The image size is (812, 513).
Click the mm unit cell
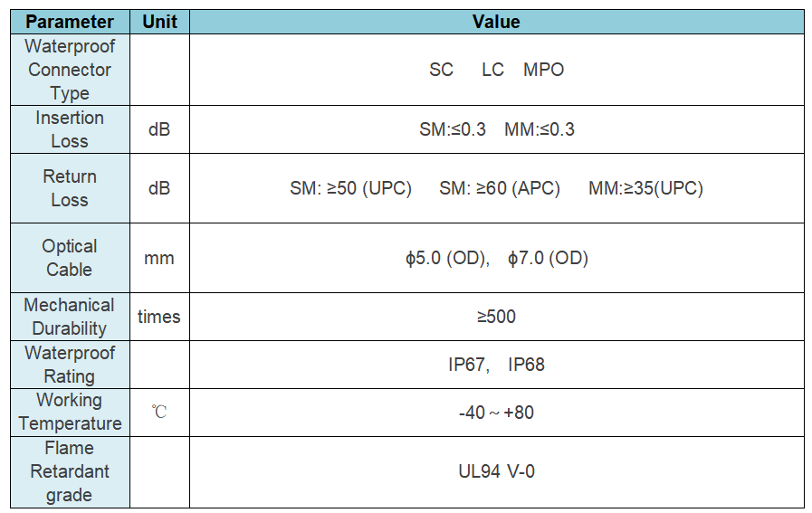click(159, 258)
